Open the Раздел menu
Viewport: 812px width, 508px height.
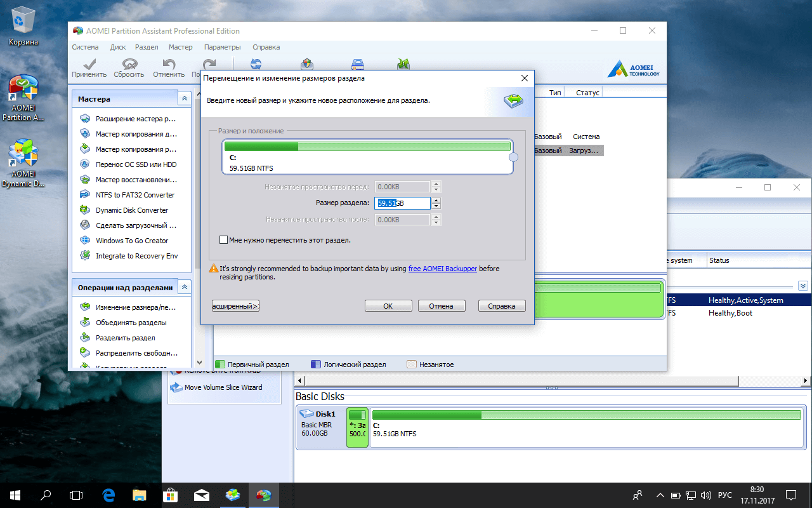point(147,47)
